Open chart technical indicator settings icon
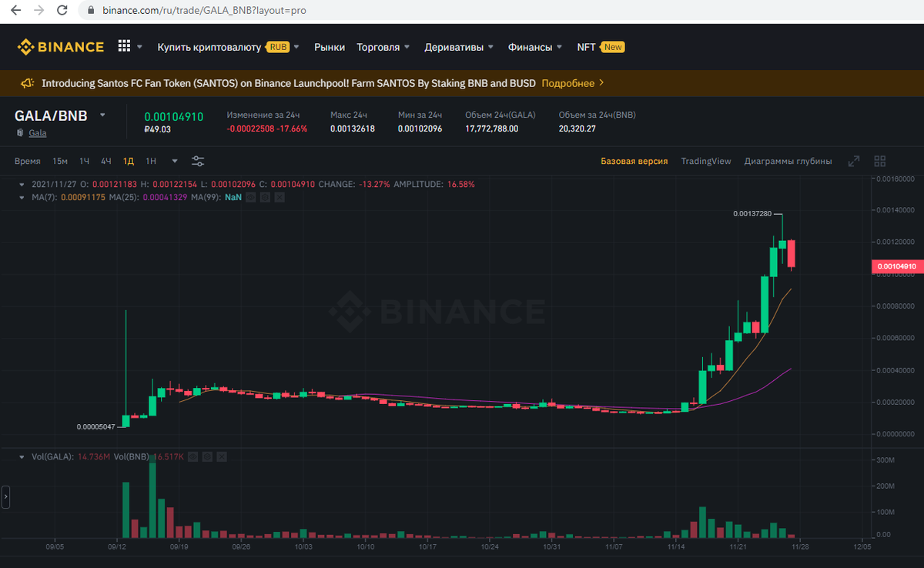Viewport: 924px width, 568px height. [x=198, y=161]
